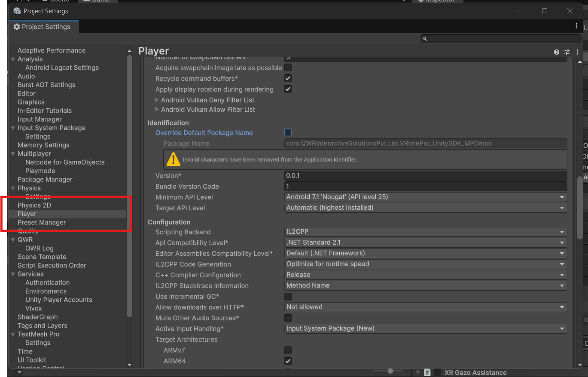Click the warning icon for invalid characters
This screenshot has width=588, height=377.
click(173, 159)
